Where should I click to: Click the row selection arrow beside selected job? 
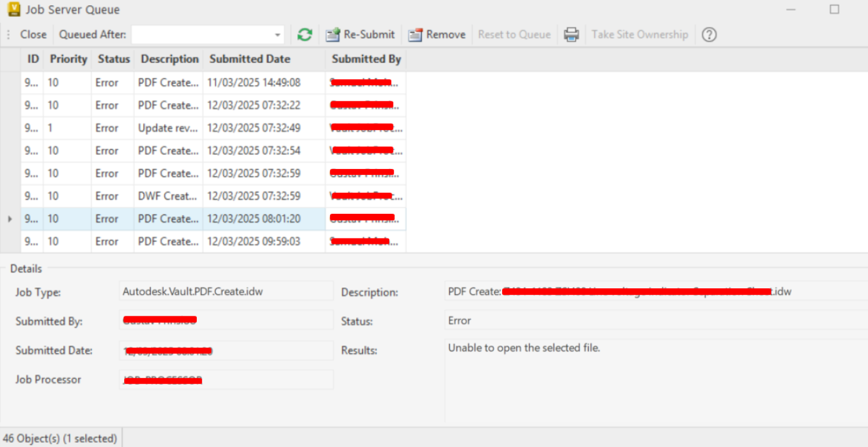[10, 218]
